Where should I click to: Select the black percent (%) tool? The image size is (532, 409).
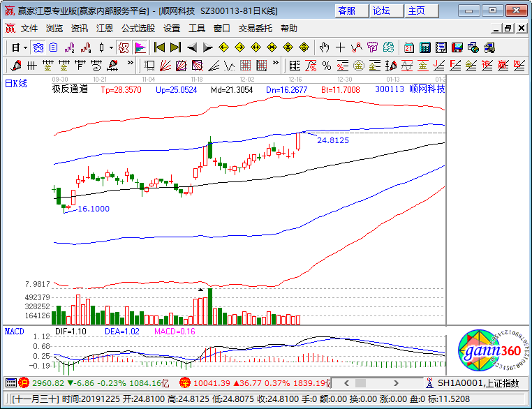(x=327, y=66)
